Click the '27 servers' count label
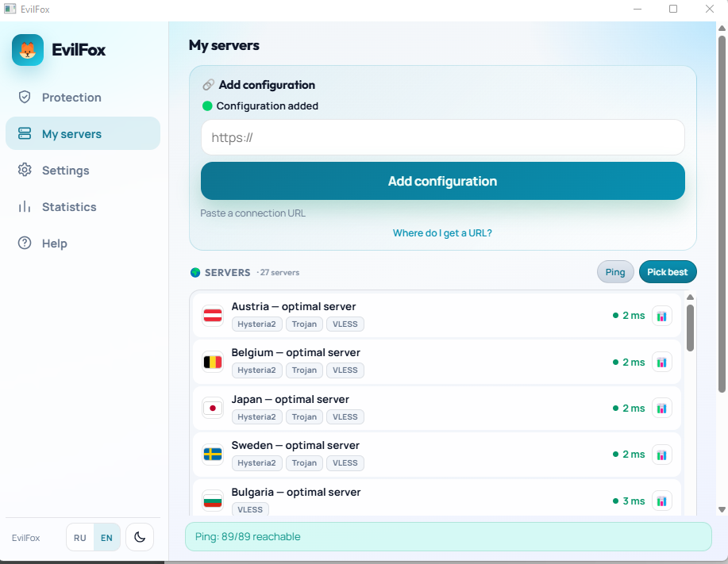 pyautogui.click(x=279, y=272)
